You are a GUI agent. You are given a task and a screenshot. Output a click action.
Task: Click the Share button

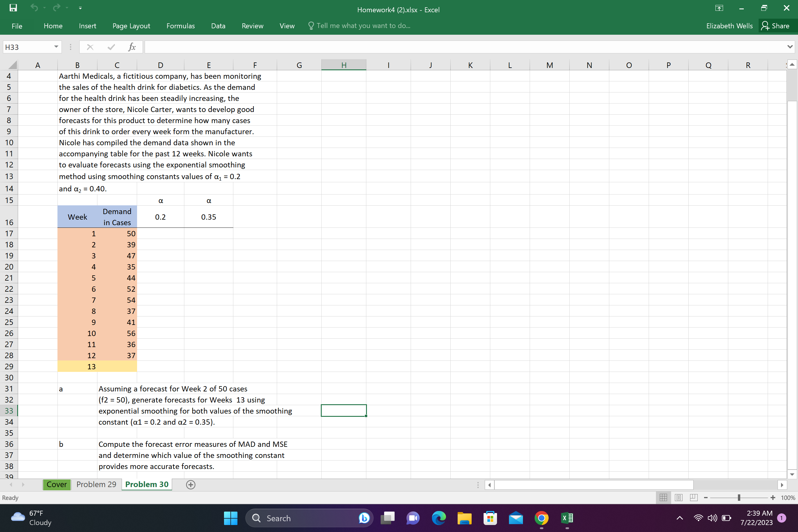click(x=777, y=25)
